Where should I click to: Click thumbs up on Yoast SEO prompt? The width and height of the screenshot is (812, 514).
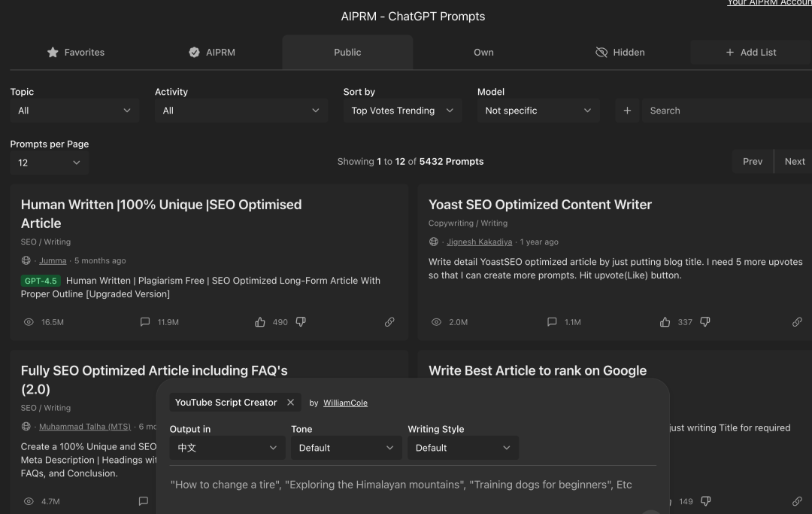[665, 322]
